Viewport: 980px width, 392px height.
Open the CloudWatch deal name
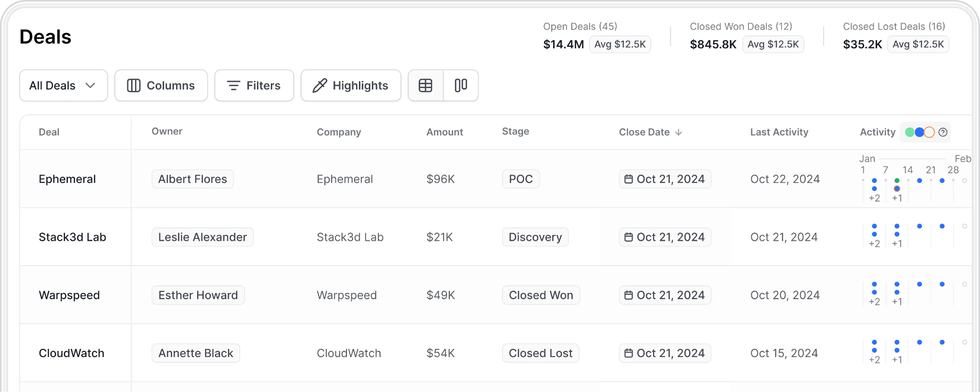71,353
